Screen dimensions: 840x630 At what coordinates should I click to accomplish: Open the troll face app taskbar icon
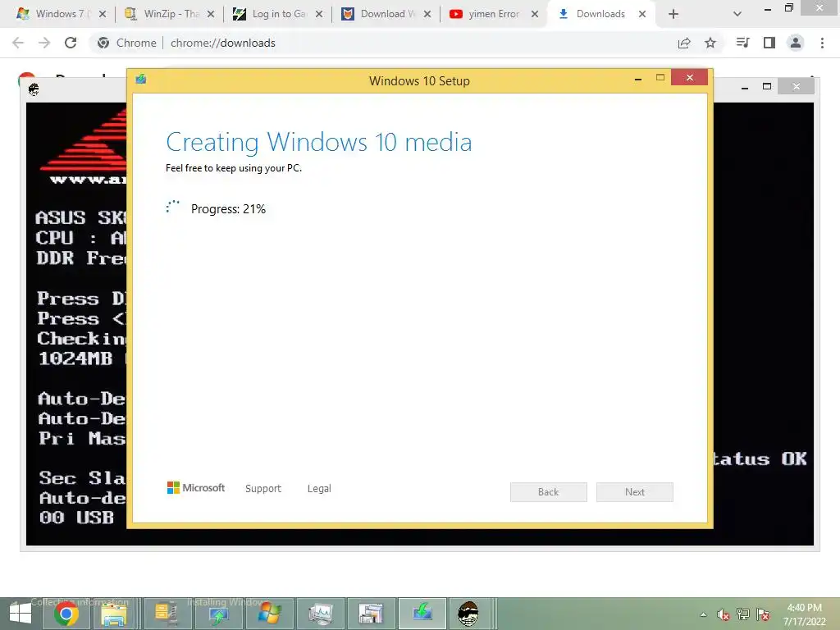[x=468, y=614]
